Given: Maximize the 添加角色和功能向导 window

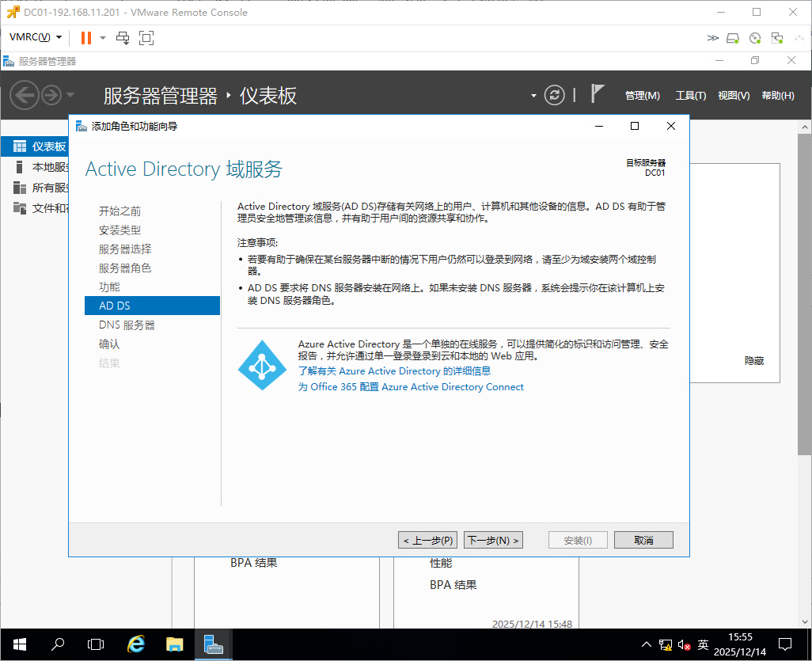Looking at the screenshot, I should (635, 126).
